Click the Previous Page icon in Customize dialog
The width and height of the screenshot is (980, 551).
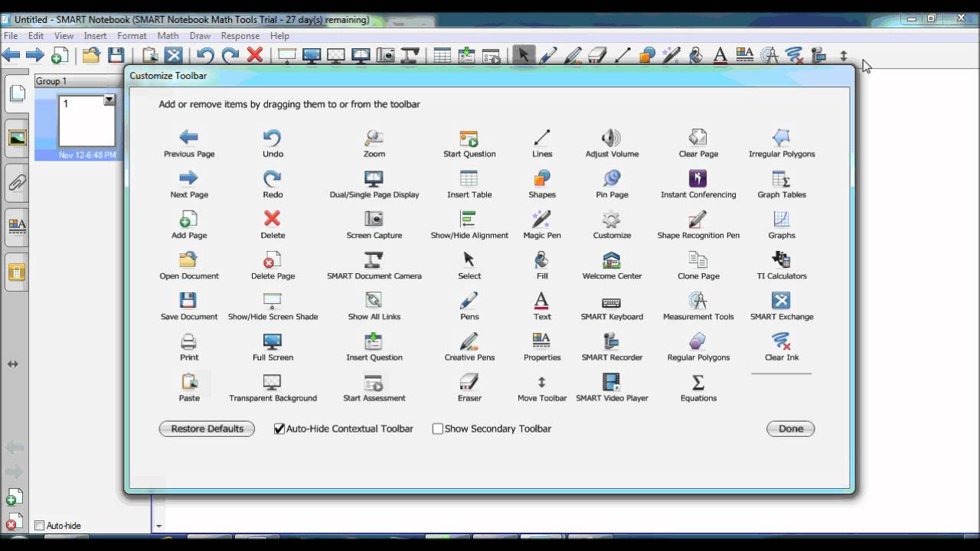point(188,138)
